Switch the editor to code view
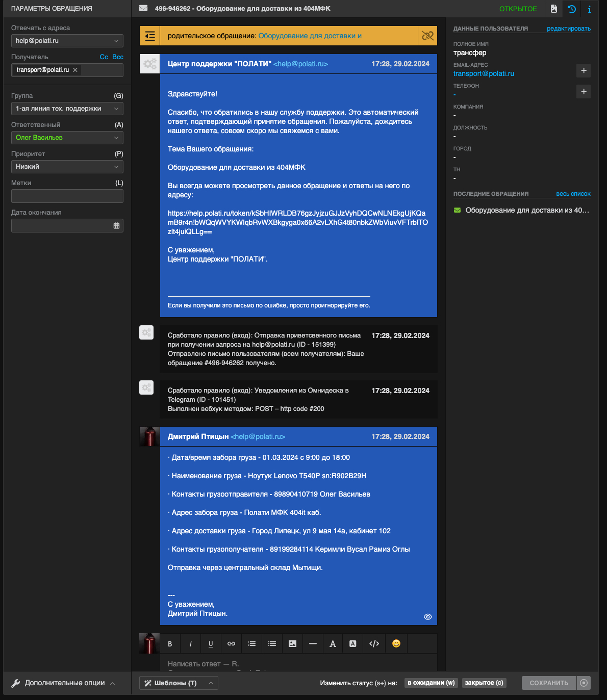Screen dimensions: 607x700 click(374, 644)
